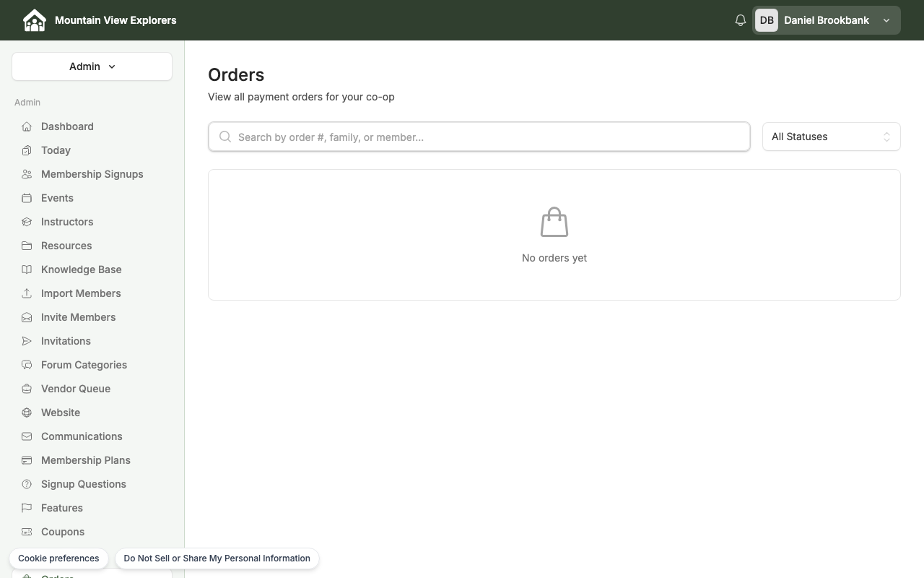
Task: Click the Invite Members envelope icon
Action: coord(27,317)
